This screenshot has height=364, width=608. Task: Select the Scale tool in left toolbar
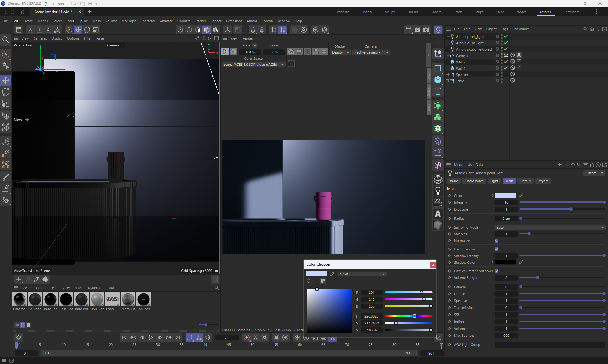coord(6,103)
